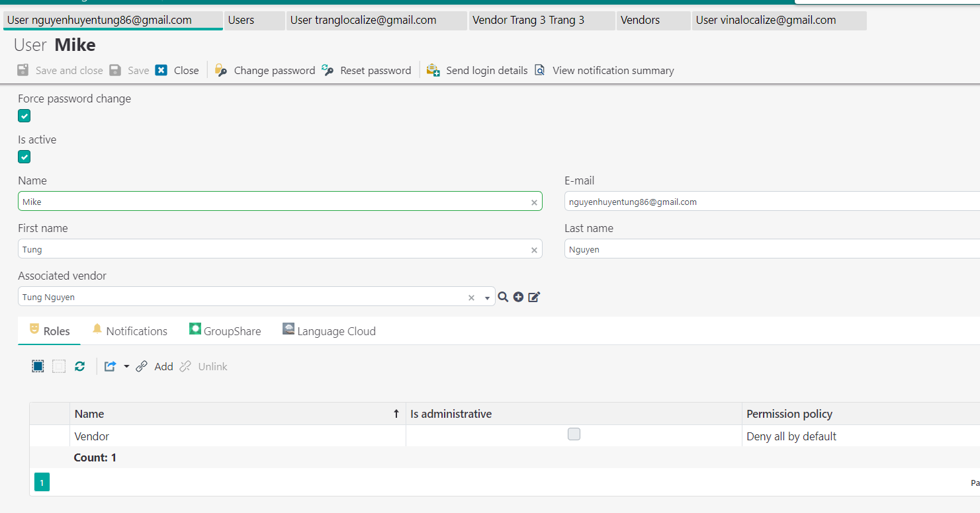The image size is (980, 513).
Task: Click the Unlink broken chain icon
Action: tap(185, 366)
